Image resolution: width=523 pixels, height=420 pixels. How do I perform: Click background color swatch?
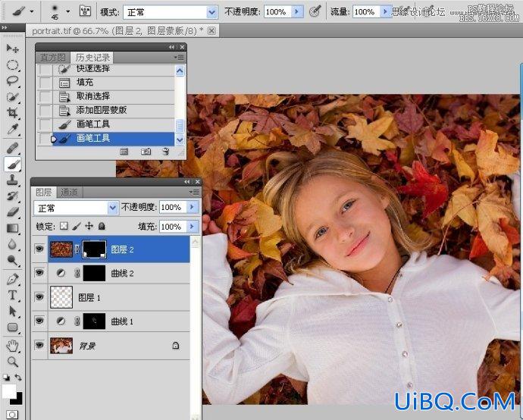tap(18, 400)
